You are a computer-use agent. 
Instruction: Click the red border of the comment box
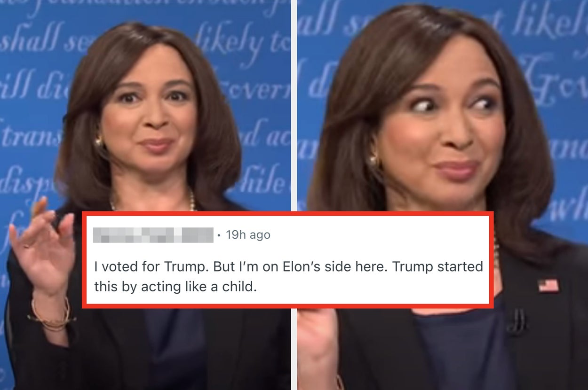point(288,214)
